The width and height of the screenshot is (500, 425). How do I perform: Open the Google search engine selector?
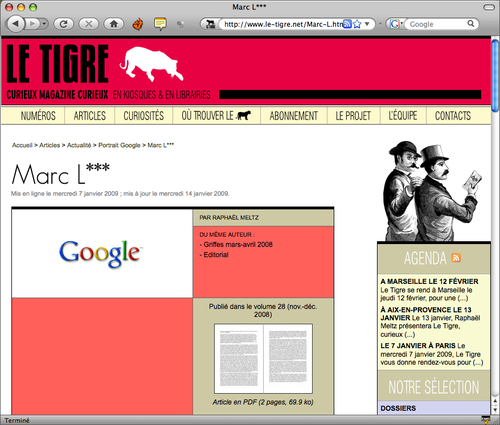[x=396, y=24]
